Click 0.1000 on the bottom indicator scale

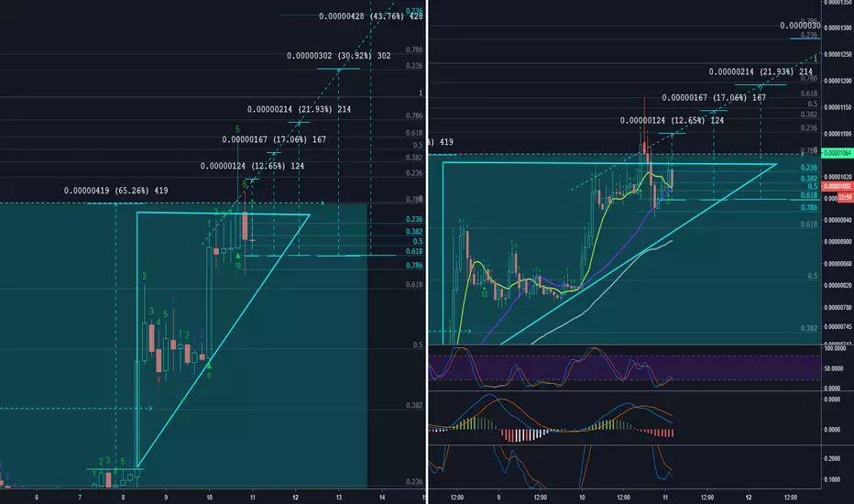tap(832, 480)
